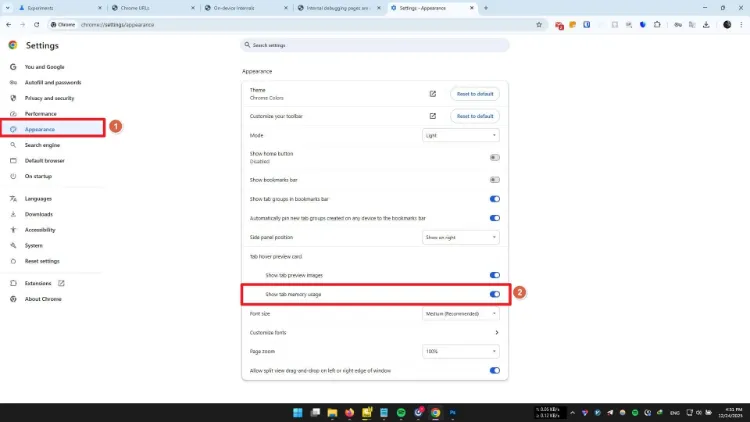Open Theme external link icon
This screenshot has height=422, width=750.
(432, 94)
